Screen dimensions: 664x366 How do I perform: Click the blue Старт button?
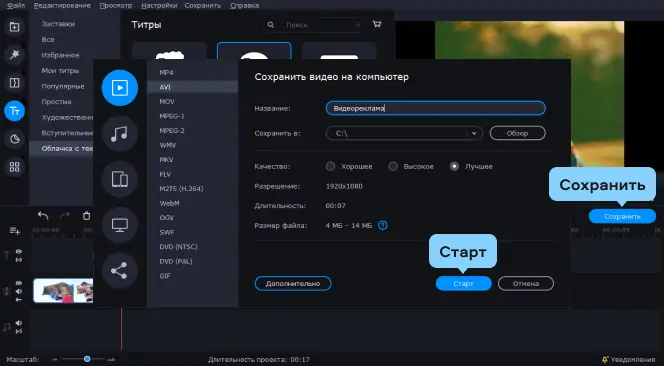point(464,283)
